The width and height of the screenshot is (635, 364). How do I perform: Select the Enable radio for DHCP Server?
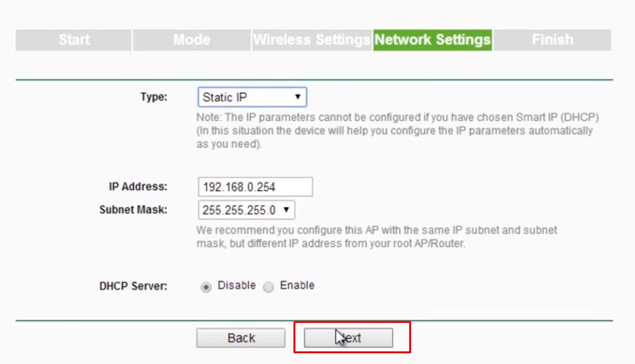point(269,286)
